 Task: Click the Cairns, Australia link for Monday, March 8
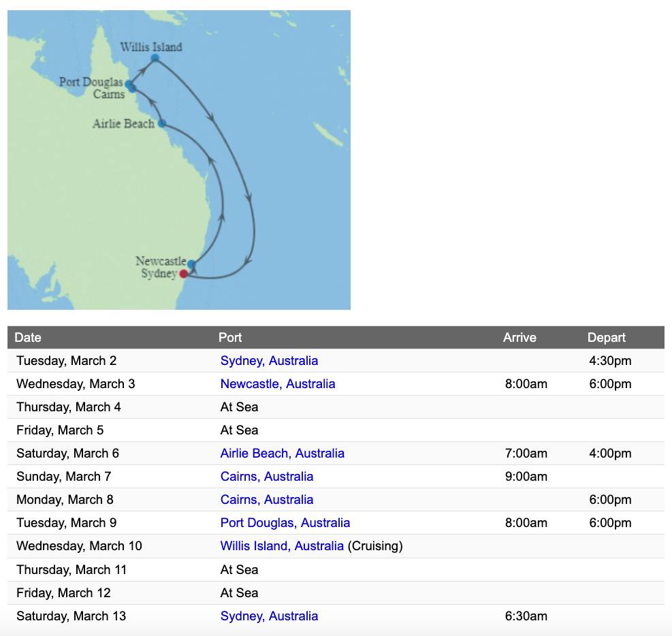(266, 500)
